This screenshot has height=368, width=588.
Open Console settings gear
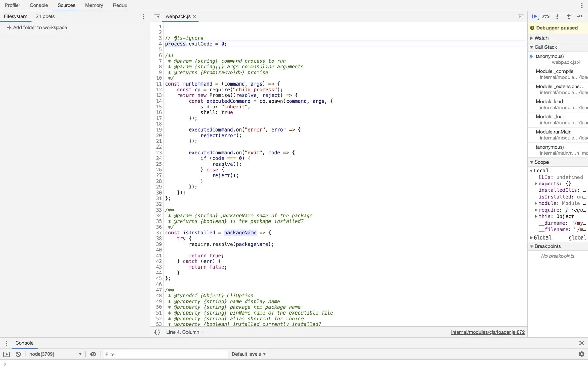pyautogui.click(x=581, y=354)
